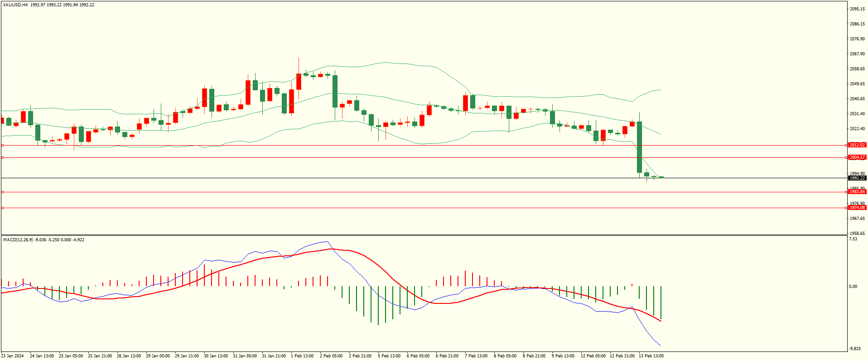868x361 pixels.
Task: Click the 31 Jan 21:00 time label
Action: [x=274, y=356]
